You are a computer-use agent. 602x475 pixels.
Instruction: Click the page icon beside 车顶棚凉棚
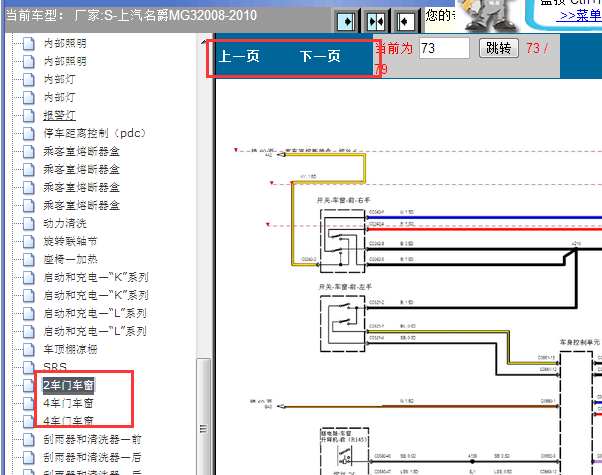(x=29, y=349)
